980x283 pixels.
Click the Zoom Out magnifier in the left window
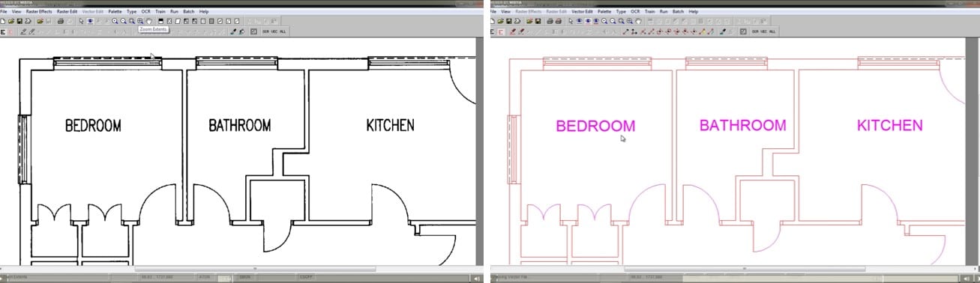124,21
